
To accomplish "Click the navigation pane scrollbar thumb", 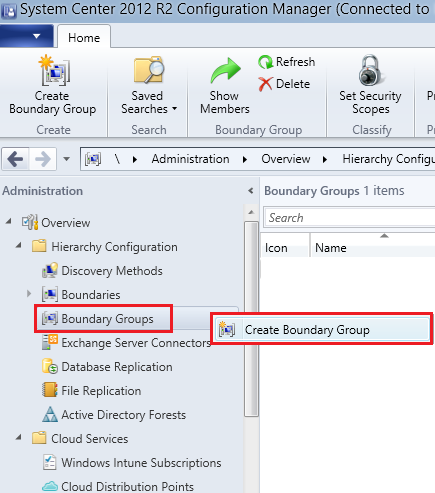I will (251, 319).
